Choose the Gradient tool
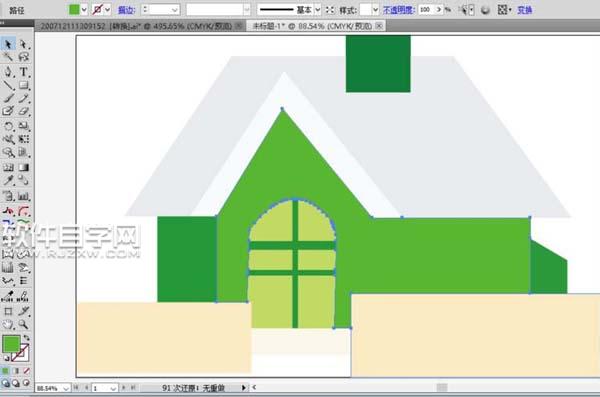 [x=24, y=167]
